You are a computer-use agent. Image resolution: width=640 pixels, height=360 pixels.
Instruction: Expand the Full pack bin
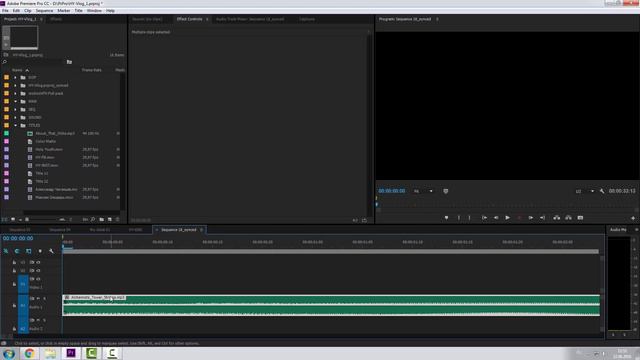click(x=16, y=93)
